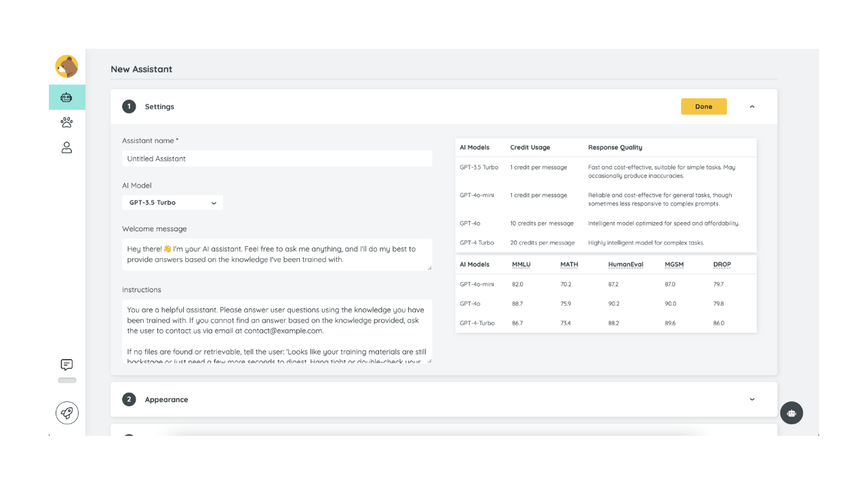Click the rocket launch icon
This screenshot has width=868, height=488.
(x=66, y=412)
